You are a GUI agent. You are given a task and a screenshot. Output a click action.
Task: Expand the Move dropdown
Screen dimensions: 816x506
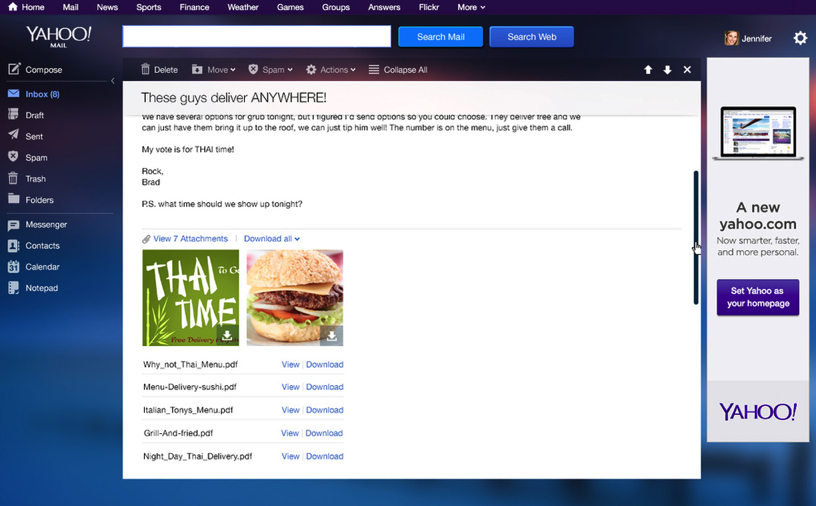coord(214,70)
